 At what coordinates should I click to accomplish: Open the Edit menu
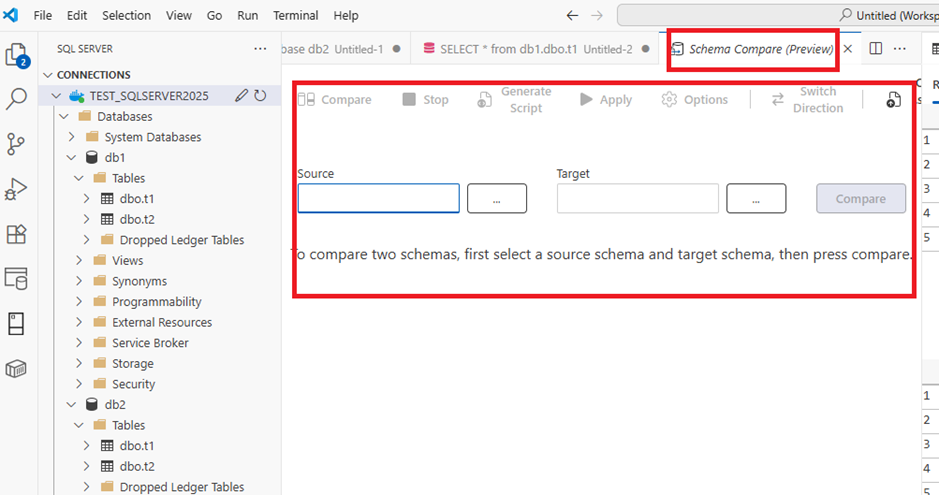[77, 16]
